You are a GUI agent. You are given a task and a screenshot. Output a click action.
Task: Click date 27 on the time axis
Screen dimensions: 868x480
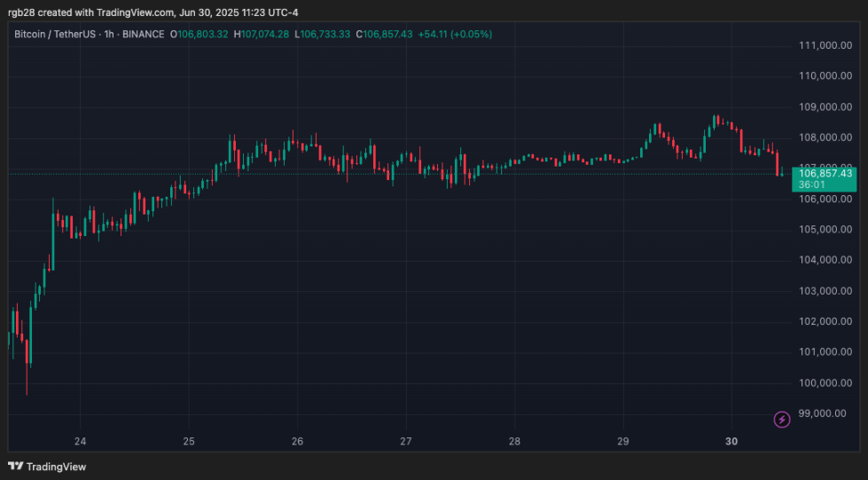[x=406, y=441]
